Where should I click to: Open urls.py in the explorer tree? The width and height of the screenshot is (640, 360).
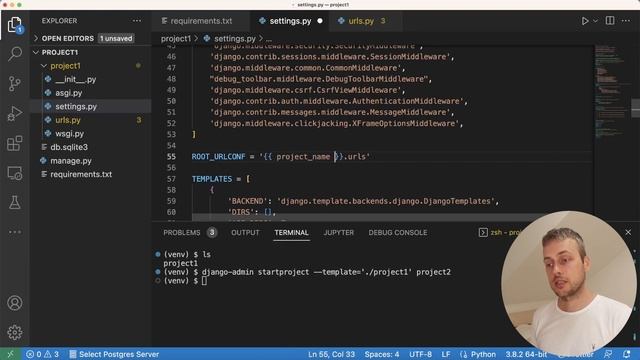click(68, 120)
